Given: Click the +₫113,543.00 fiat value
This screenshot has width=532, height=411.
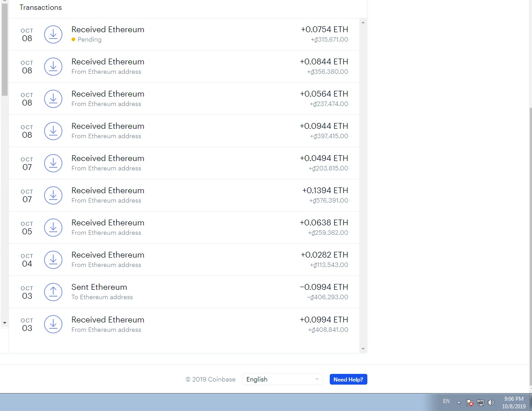Looking at the screenshot, I should (x=329, y=265).
